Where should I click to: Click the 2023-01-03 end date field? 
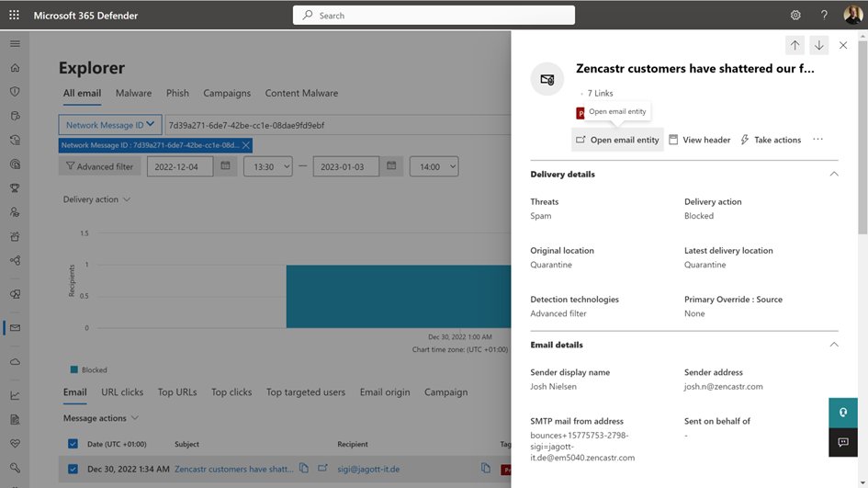coord(346,166)
